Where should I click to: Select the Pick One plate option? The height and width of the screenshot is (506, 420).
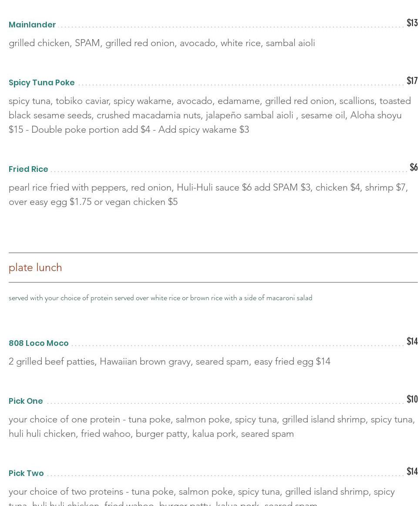pos(26,401)
